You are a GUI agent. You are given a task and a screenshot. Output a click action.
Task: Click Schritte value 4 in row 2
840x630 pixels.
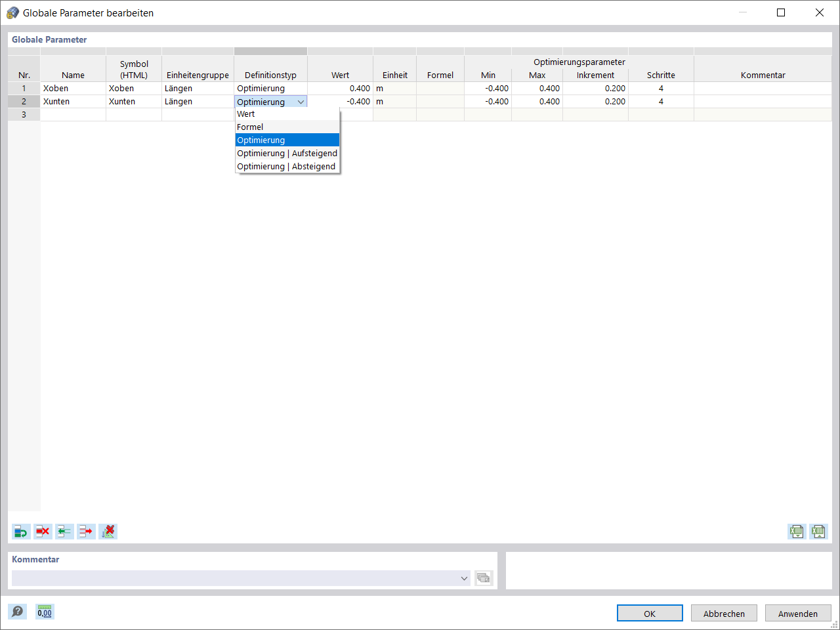[x=661, y=102]
